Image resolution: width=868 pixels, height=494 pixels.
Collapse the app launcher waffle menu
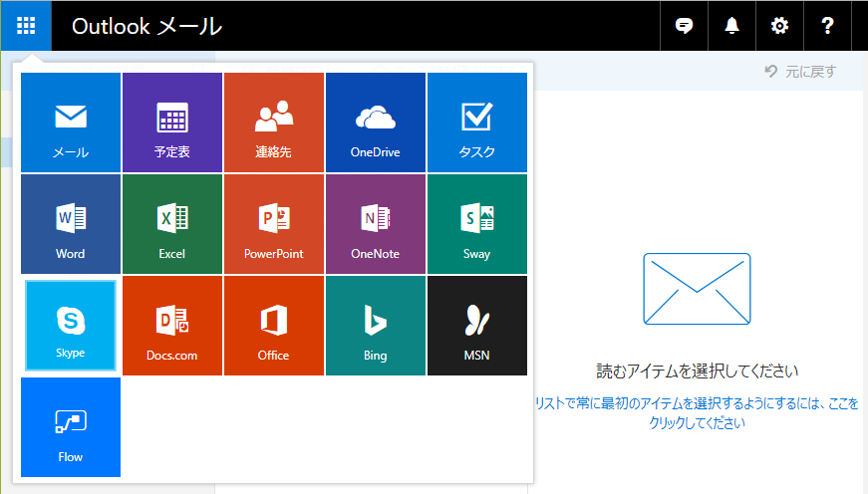26,26
